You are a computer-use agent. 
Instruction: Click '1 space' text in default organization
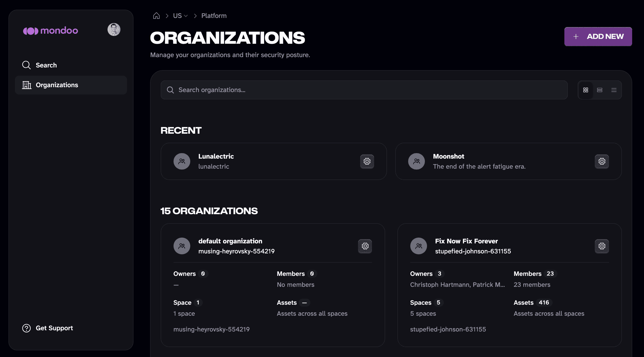[x=184, y=314]
